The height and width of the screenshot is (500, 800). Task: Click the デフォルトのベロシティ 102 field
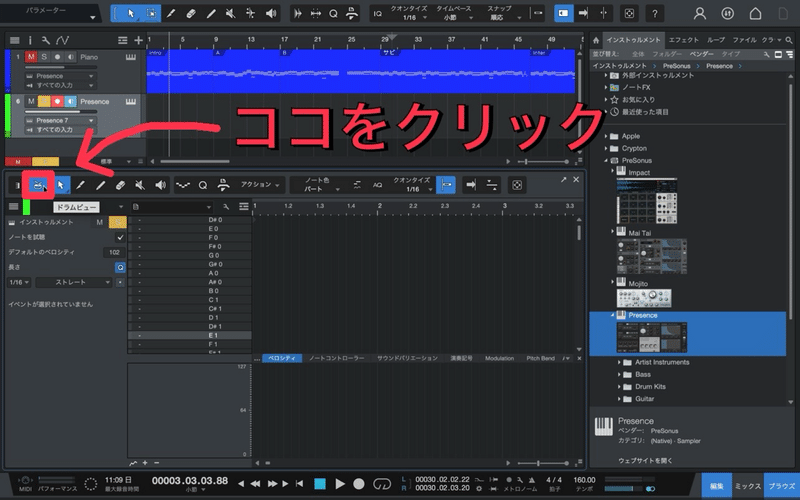click(114, 252)
